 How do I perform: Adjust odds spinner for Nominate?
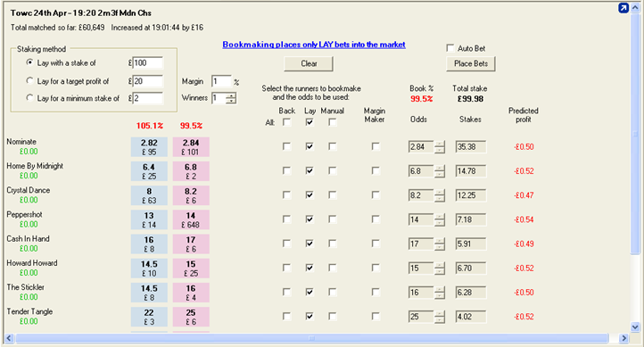pos(440,147)
